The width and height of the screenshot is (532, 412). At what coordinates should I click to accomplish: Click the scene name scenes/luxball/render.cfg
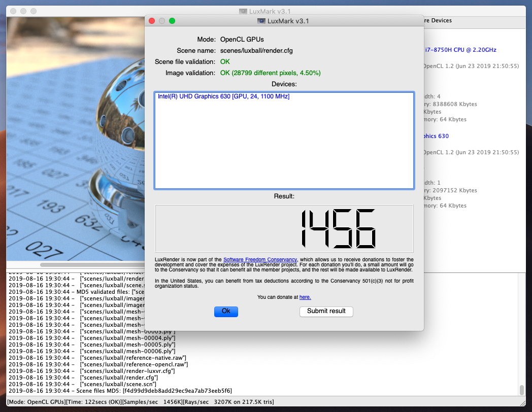point(256,51)
